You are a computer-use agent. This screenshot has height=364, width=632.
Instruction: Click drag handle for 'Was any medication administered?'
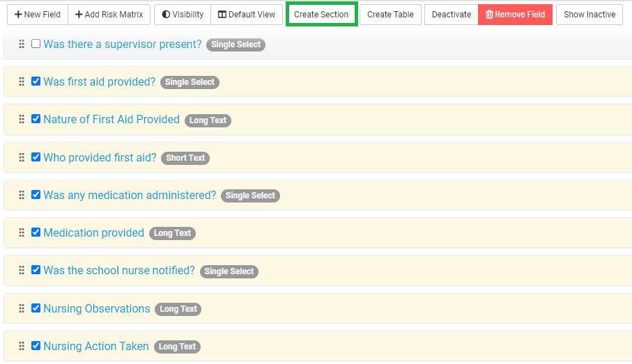22,195
